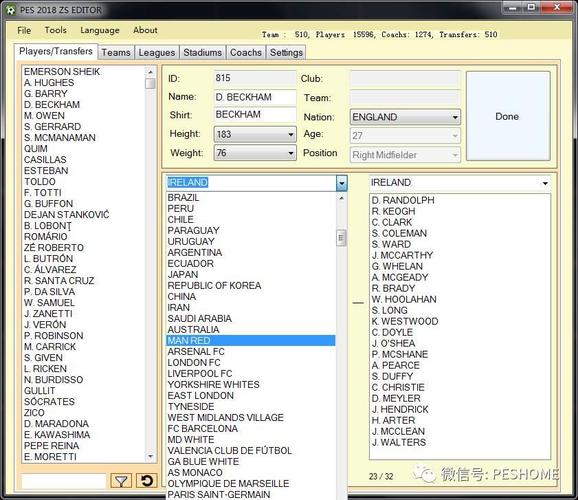Click the PES soccer ball title icon
This screenshot has height=500, width=578.
pos(10,10)
